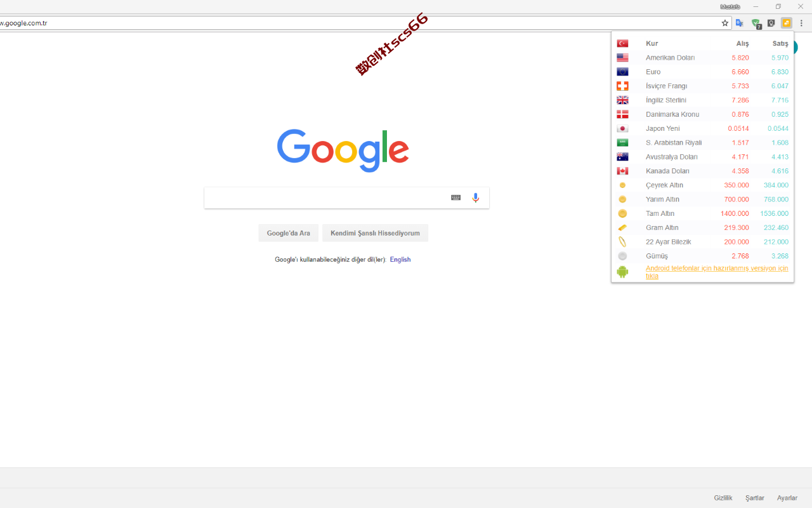This screenshot has width=812, height=508.
Task: Open the on-screen keyboard in search box
Action: coord(456,197)
